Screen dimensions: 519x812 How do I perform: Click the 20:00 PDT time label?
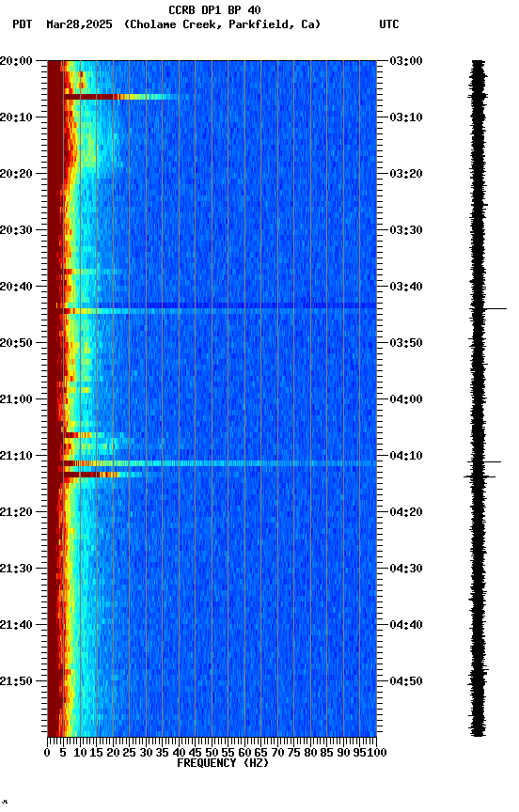pos(16,61)
